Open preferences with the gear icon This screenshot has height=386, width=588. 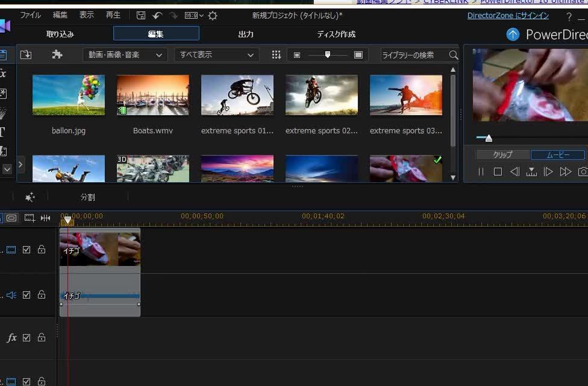click(213, 16)
